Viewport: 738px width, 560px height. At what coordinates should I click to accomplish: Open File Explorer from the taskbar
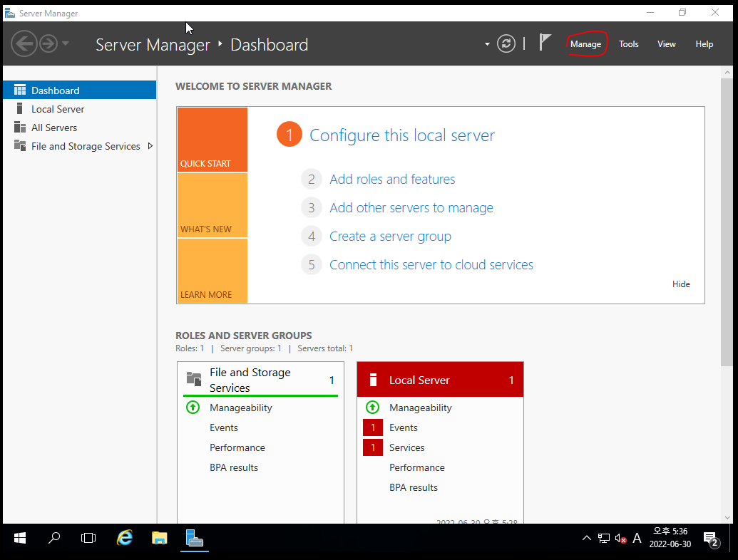click(x=160, y=538)
